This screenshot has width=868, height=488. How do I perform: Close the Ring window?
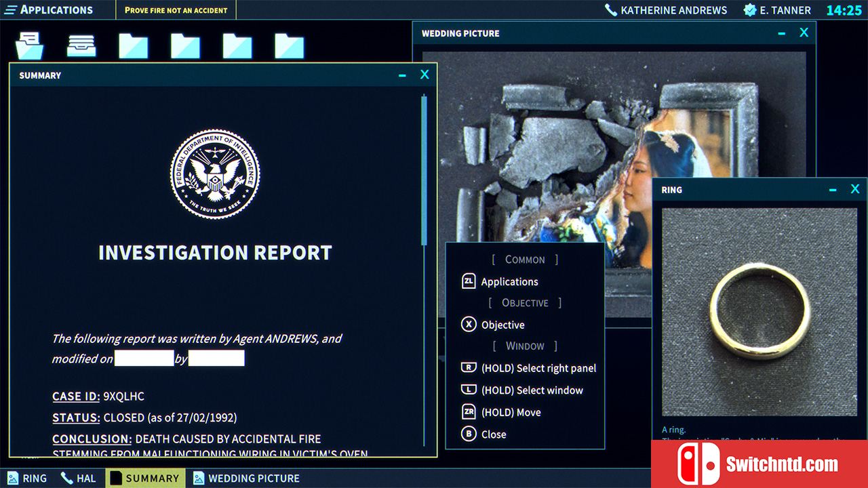(x=855, y=189)
